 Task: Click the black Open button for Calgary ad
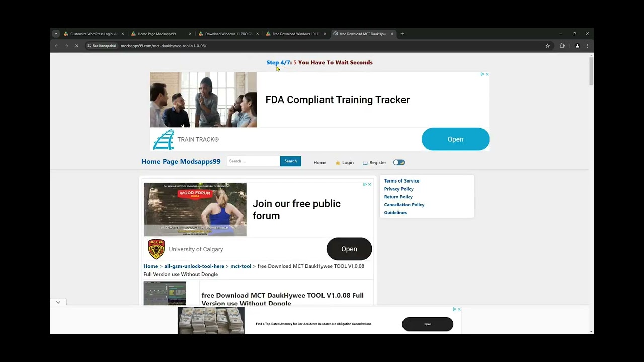click(349, 249)
